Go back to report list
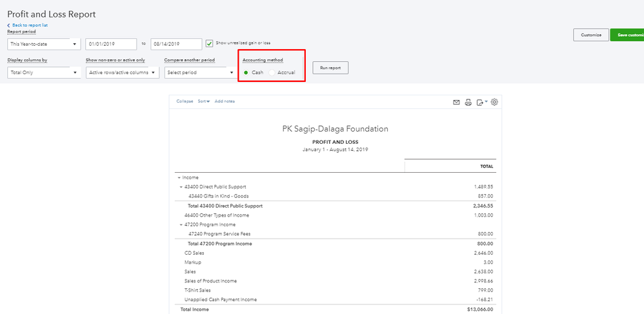Screen dimensions: 644x314 pyautogui.click(x=27, y=25)
